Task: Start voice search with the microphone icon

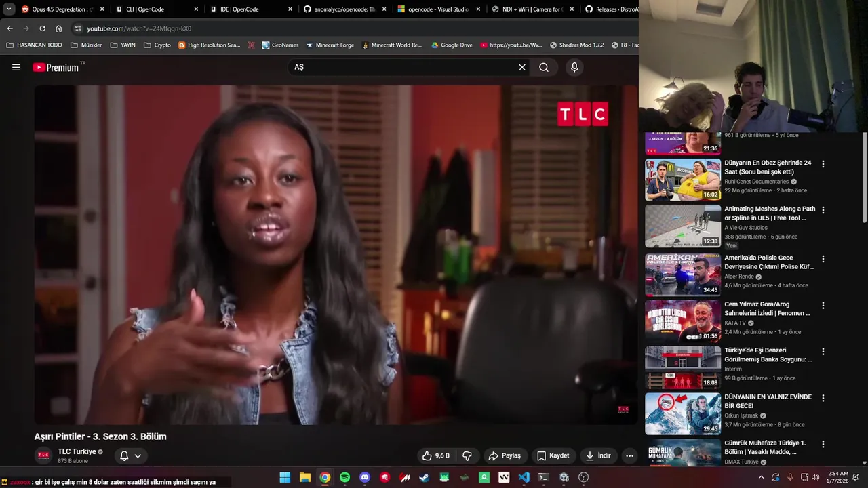Action: 574,67
